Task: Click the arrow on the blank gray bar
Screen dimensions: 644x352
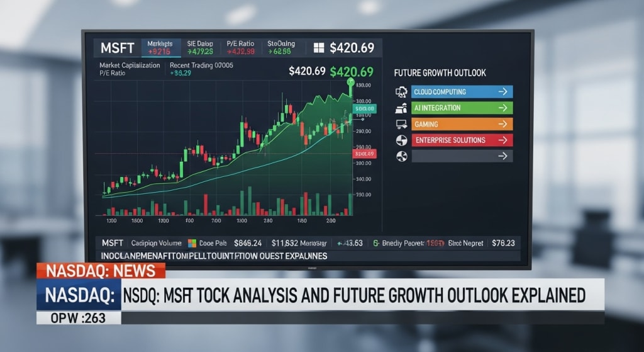Action: [x=502, y=156]
